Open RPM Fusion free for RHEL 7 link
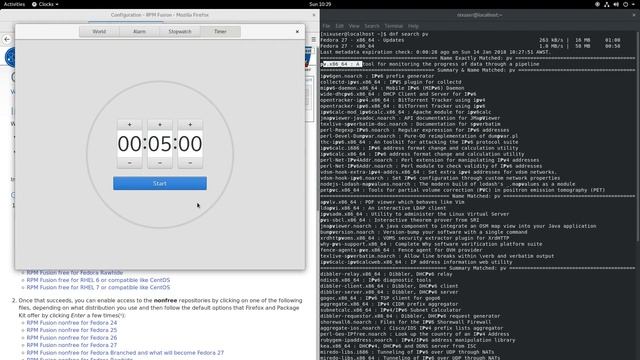640x360 pixels. pos(98,287)
